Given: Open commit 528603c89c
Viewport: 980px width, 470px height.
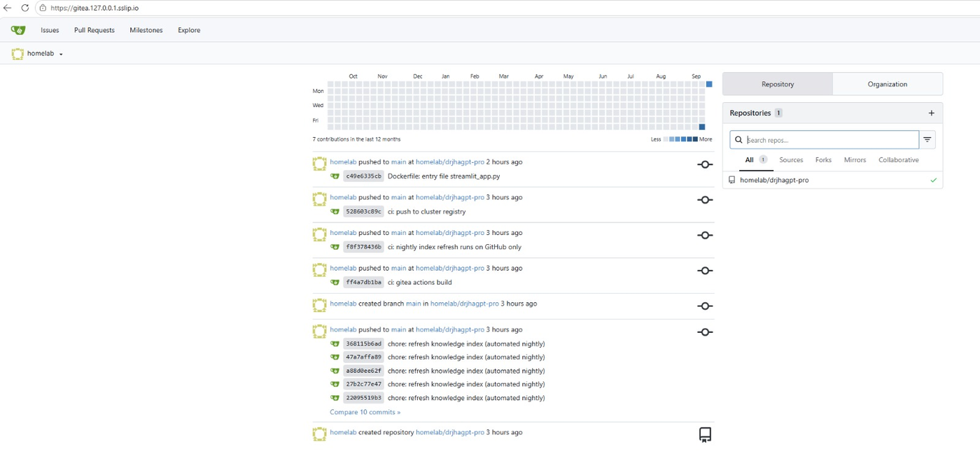Looking at the screenshot, I should pyautogui.click(x=363, y=212).
